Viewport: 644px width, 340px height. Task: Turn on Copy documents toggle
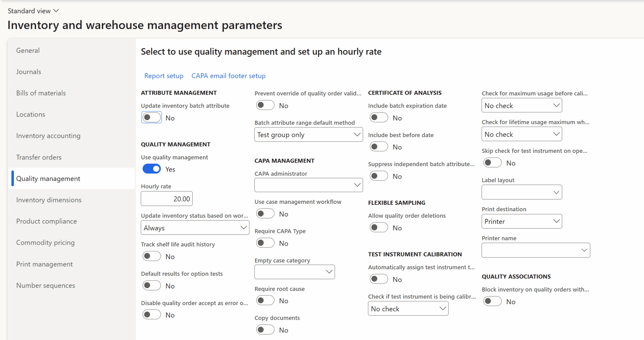[x=265, y=330]
